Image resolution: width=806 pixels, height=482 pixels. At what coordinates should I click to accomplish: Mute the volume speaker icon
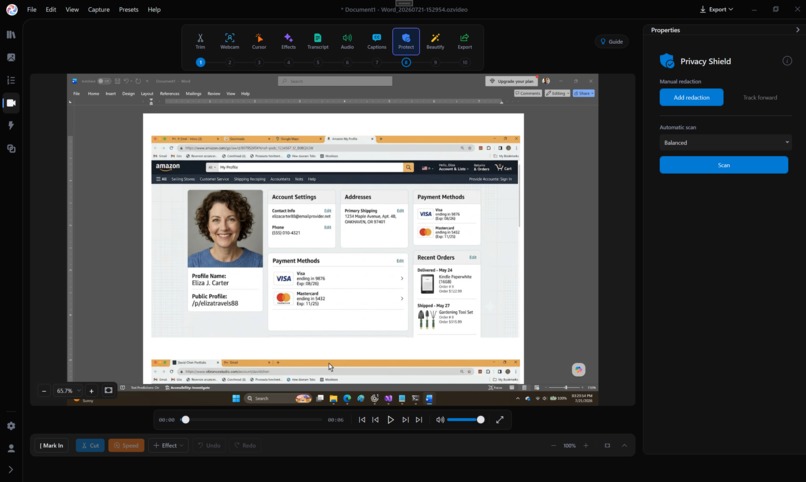click(440, 420)
